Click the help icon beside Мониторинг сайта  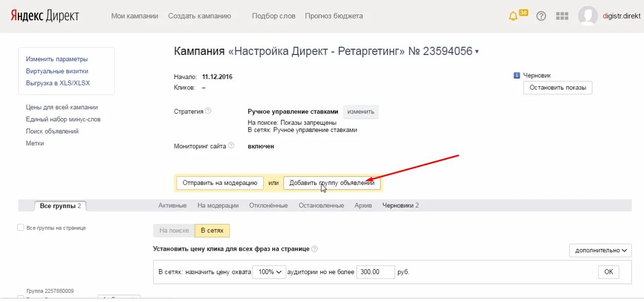pos(231,146)
